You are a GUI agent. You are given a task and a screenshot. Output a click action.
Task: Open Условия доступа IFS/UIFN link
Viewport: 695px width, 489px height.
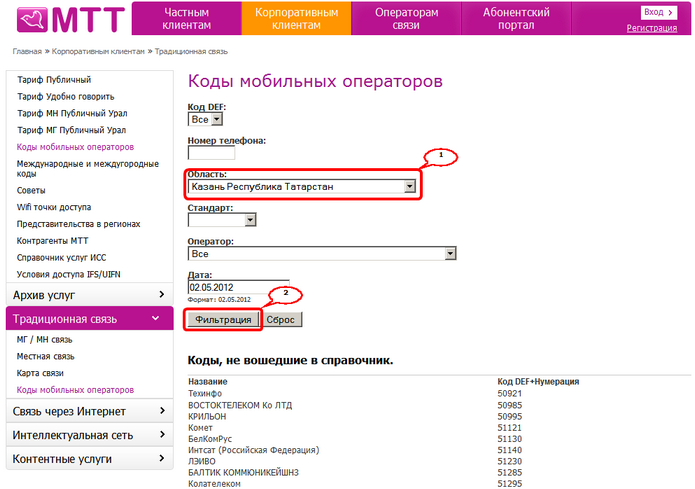pyautogui.click(x=68, y=274)
